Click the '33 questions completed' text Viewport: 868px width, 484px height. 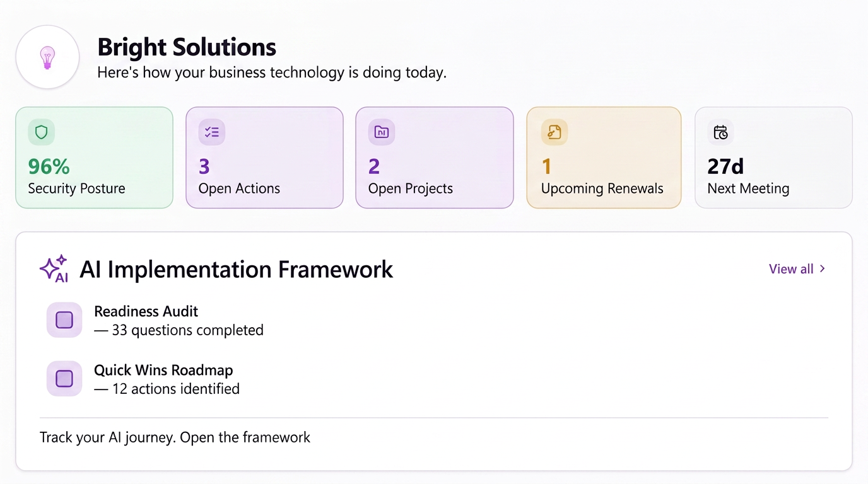point(187,330)
